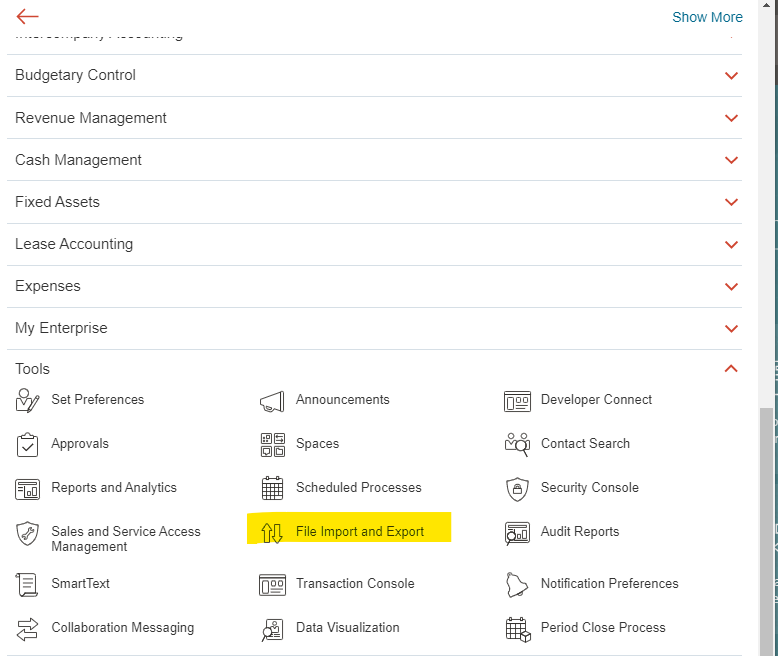This screenshot has height=656, width=778.
Task: Open the Notification Preferences bell icon
Action: tap(517, 585)
